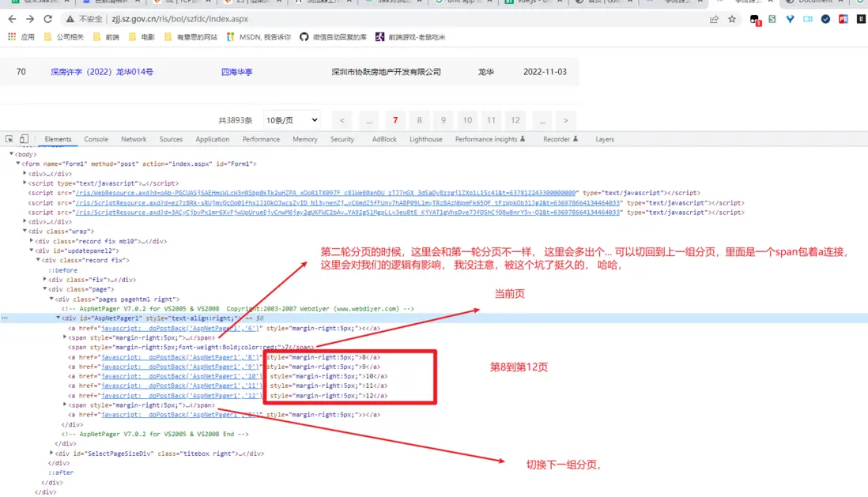Open the 应用 apps grid shortcut
Viewport: 868px width, 497px height.
[x=21, y=37]
